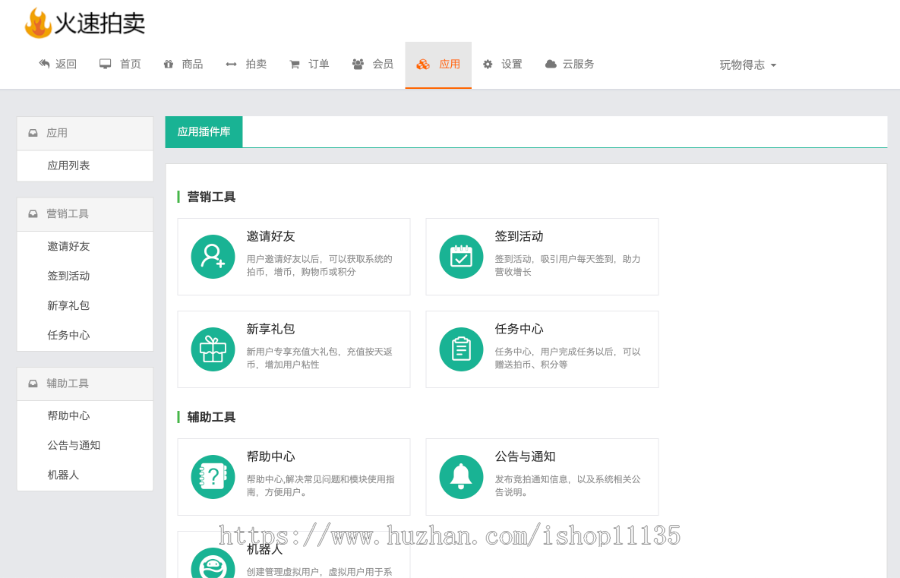The width and height of the screenshot is (900, 578).
Task: Click the 机器人 robot icon
Action: point(213,564)
